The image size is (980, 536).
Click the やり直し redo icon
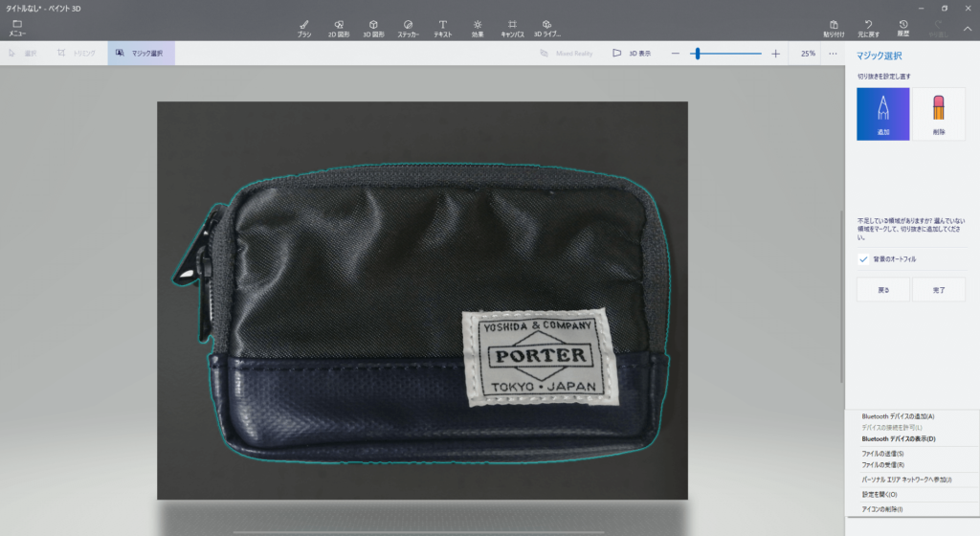tap(938, 29)
